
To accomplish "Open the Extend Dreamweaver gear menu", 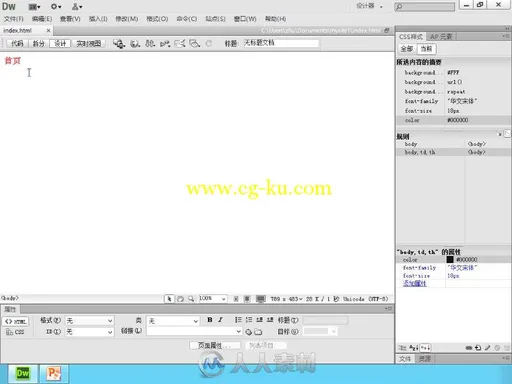I will [56, 7].
